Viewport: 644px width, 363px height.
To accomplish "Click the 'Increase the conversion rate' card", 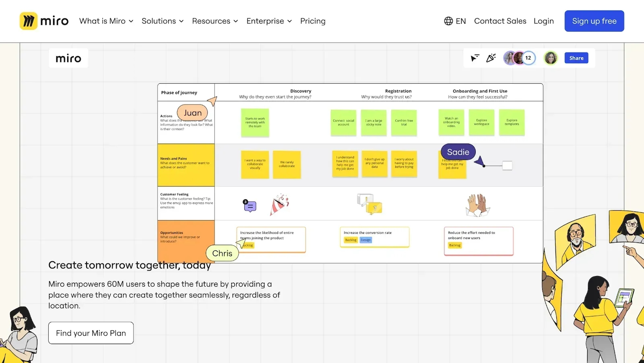I will point(374,237).
